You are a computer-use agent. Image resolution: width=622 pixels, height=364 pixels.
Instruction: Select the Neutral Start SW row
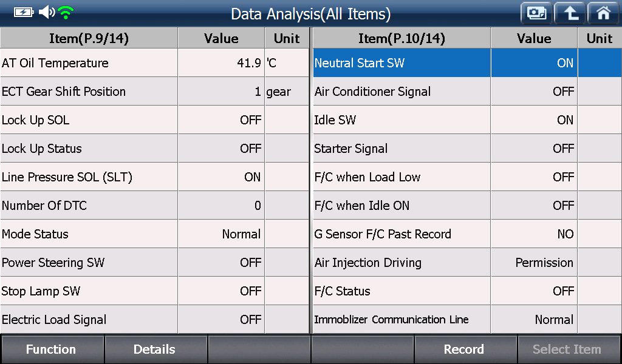point(467,62)
